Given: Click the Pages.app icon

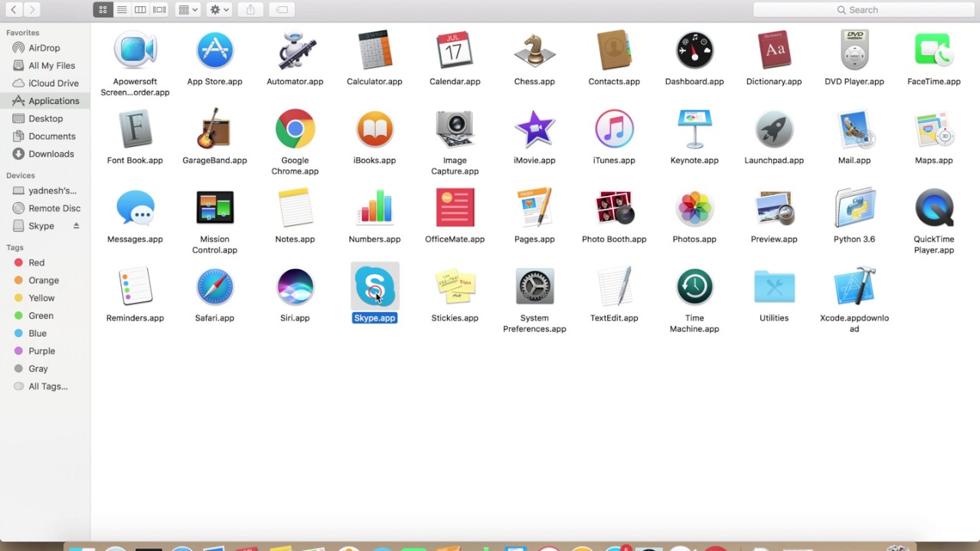Looking at the screenshot, I should tap(534, 208).
